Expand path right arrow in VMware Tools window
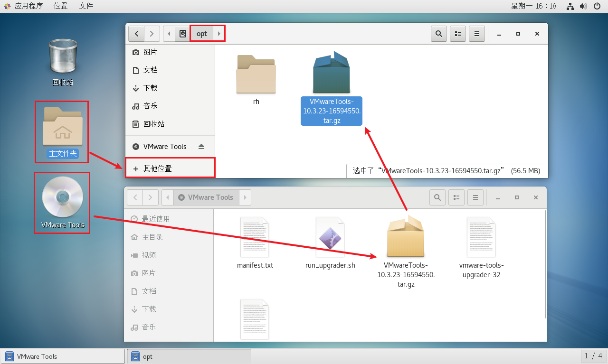 point(245,197)
